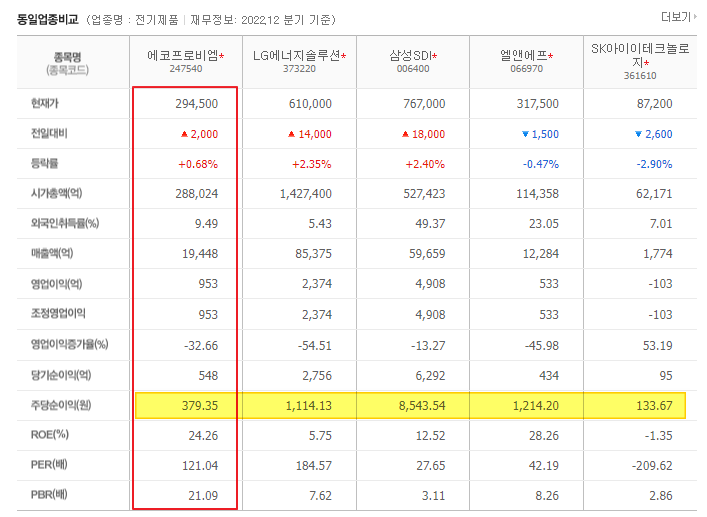Select PER value -209.62
Screen dimensions: 707x517
coord(652,466)
